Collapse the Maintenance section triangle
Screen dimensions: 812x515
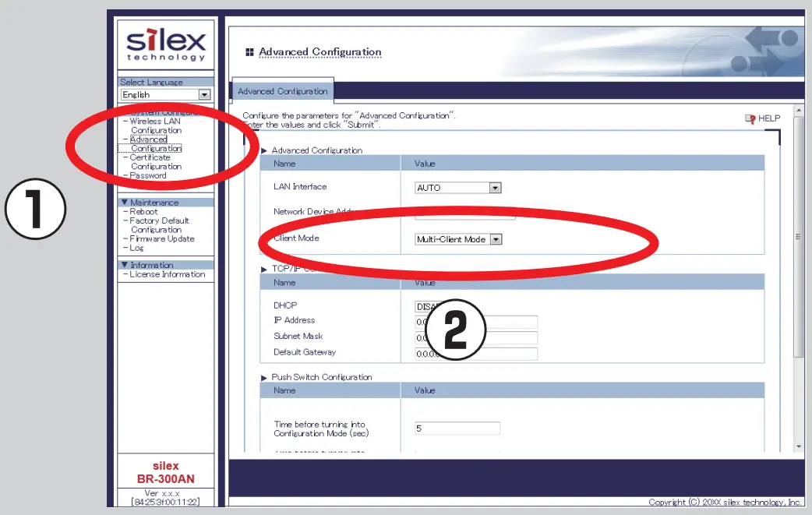(124, 203)
